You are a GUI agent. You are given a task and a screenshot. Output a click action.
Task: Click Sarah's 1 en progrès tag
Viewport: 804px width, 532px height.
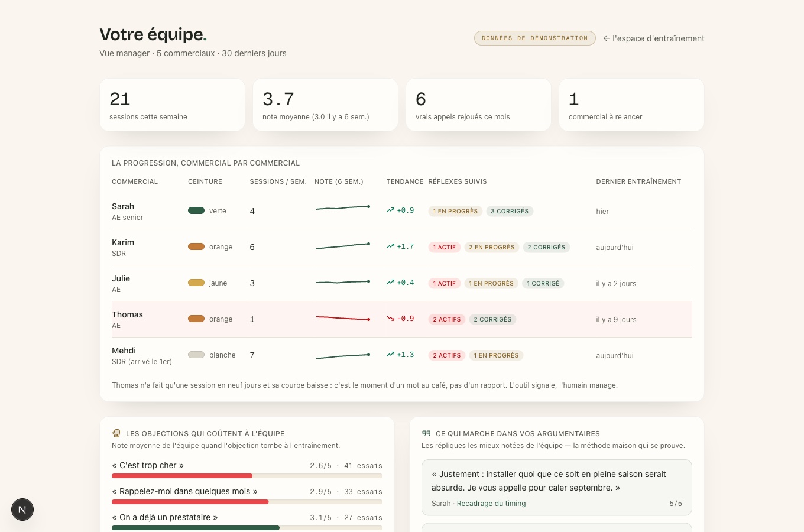point(455,211)
